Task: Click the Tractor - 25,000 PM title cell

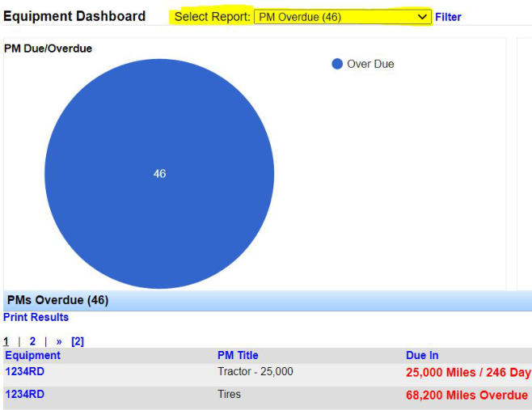Action: (x=255, y=371)
